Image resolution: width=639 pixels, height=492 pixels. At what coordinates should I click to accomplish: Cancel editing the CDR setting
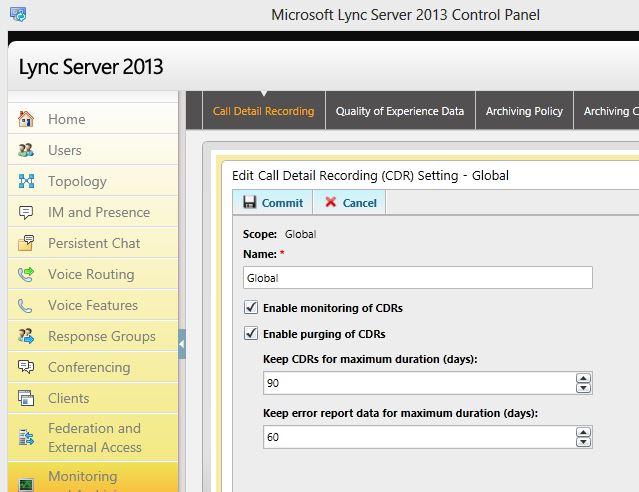coord(350,202)
